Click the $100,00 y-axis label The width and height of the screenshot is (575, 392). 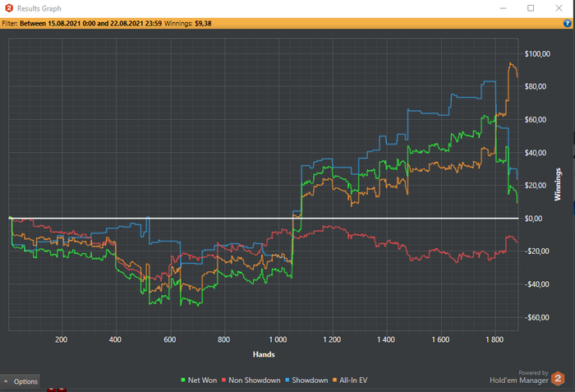(537, 54)
